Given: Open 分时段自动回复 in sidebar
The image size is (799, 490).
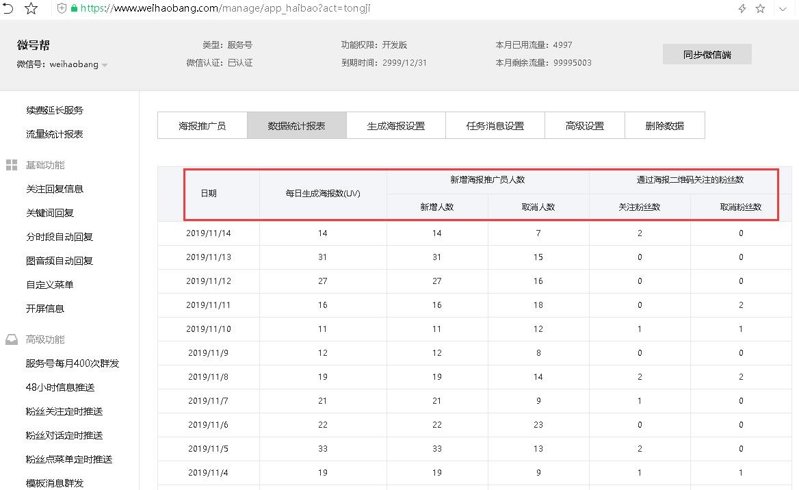Looking at the screenshot, I should 59,237.
